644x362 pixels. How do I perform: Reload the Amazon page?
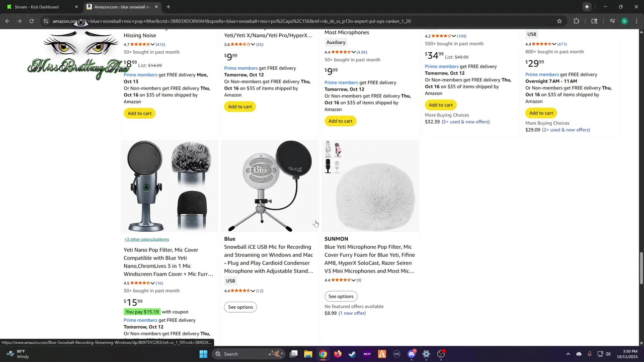pos(31,21)
